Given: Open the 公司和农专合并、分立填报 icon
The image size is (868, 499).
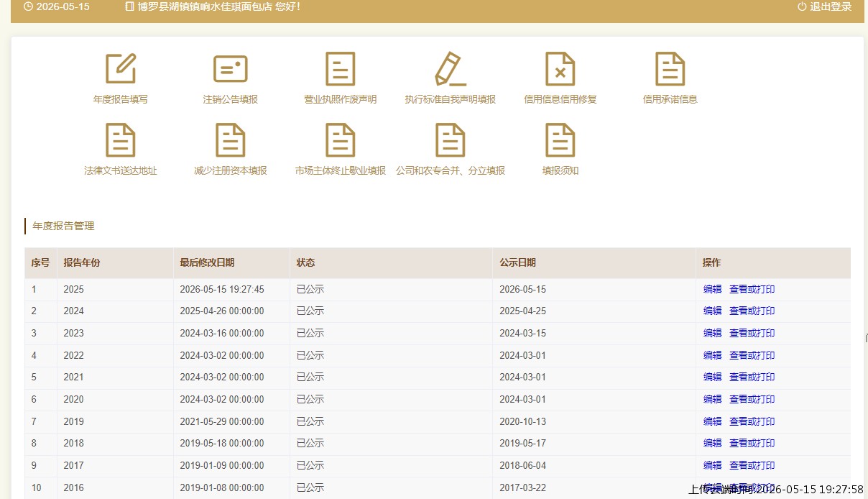Looking at the screenshot, I should pyautogui.click(x=451, y=140).
